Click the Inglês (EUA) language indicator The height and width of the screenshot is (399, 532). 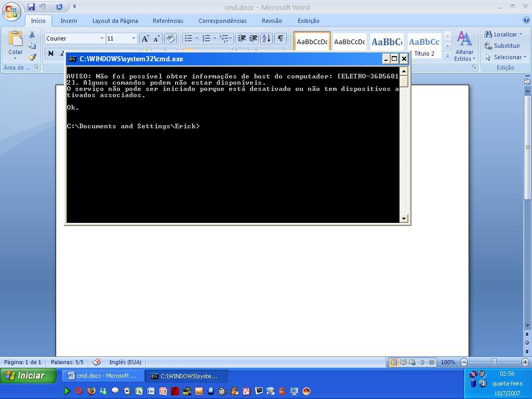click(125, 362)
